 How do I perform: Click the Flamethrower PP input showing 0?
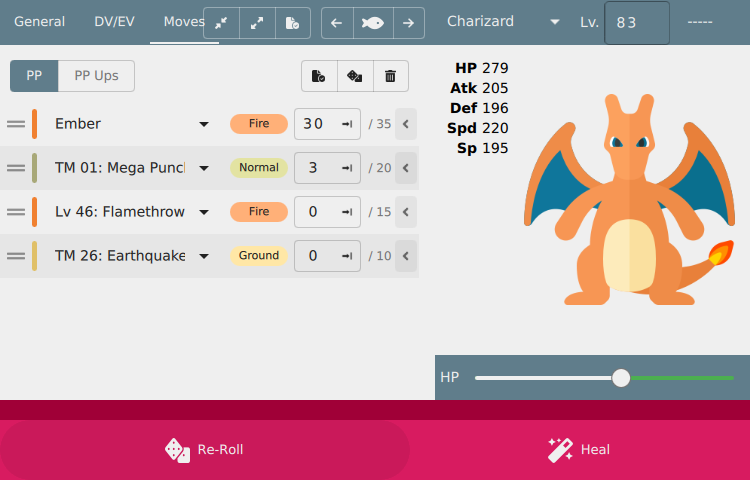pos(327,212)
